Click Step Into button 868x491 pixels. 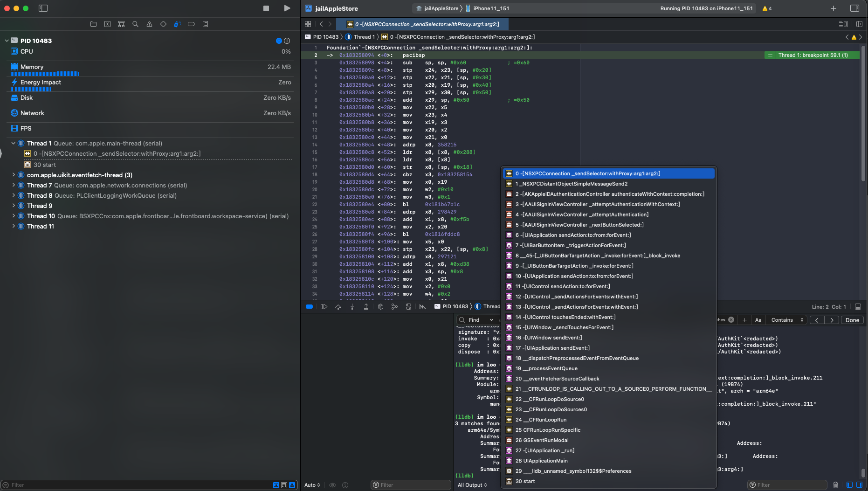352,306
